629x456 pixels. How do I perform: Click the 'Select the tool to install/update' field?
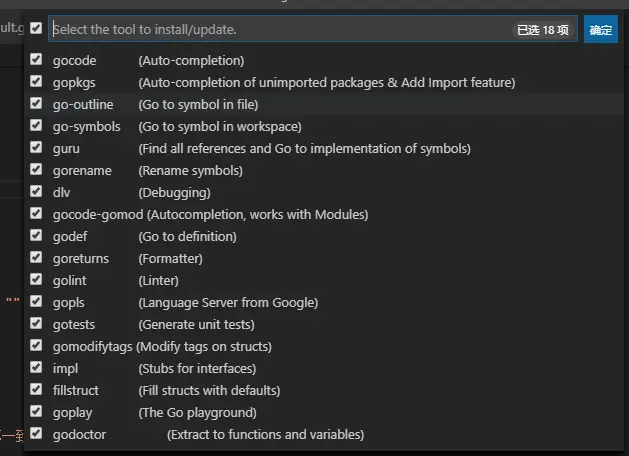[x=280, y=30]
